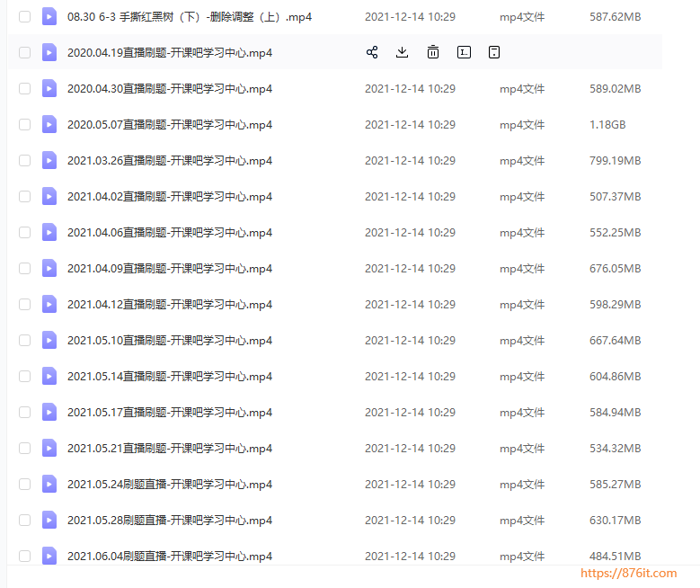Click video icon of 2020.04.30 file
700x588 pixels.
tap(49, 88)
